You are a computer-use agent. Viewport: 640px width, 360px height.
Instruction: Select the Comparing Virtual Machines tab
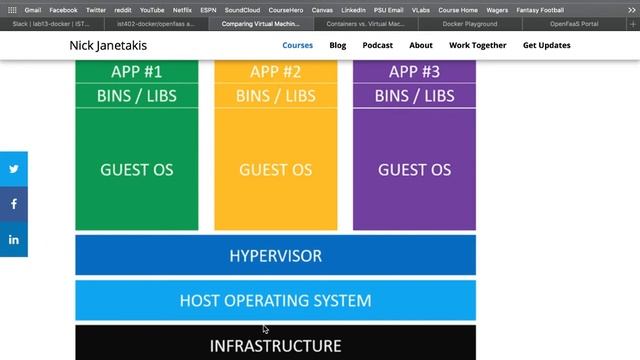pos(261,24)
